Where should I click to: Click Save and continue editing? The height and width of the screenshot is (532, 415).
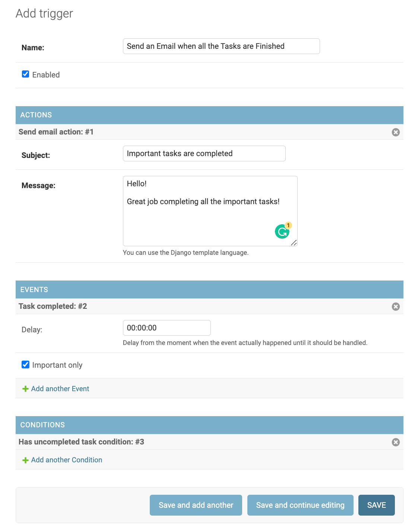pyautogui.click(x=300, y=505)
